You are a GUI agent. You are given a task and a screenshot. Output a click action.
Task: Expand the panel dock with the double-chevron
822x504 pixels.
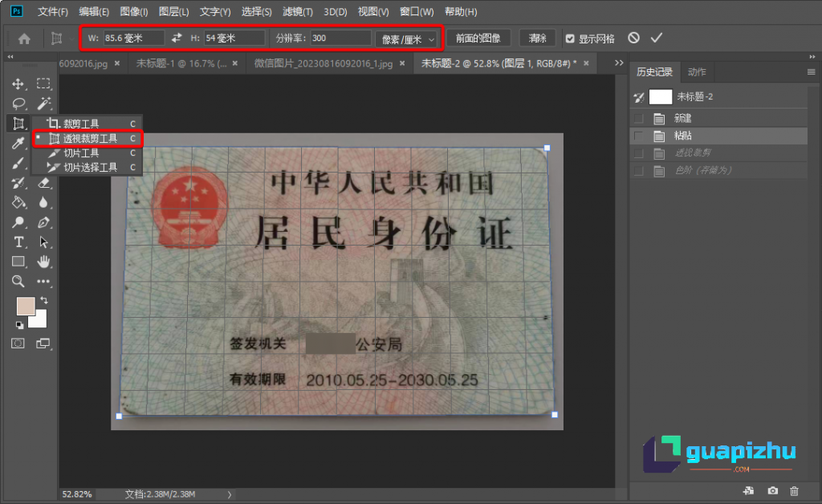tap(812, 57)
